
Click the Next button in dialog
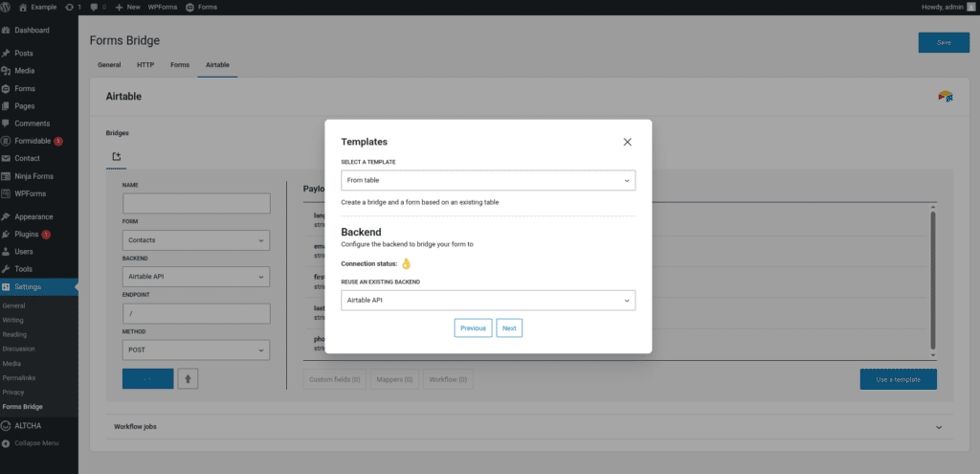[x=509, y=328]
